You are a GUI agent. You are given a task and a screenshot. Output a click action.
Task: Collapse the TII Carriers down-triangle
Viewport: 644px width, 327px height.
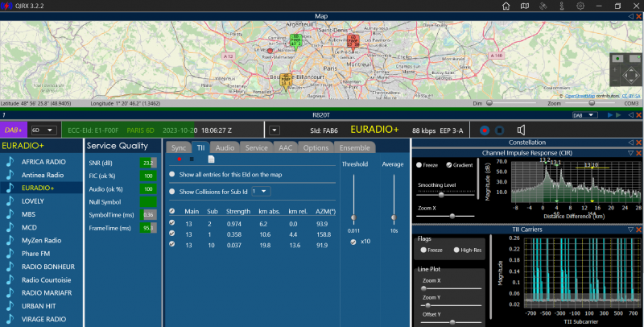pyautogui.click(x=631, y=230)
